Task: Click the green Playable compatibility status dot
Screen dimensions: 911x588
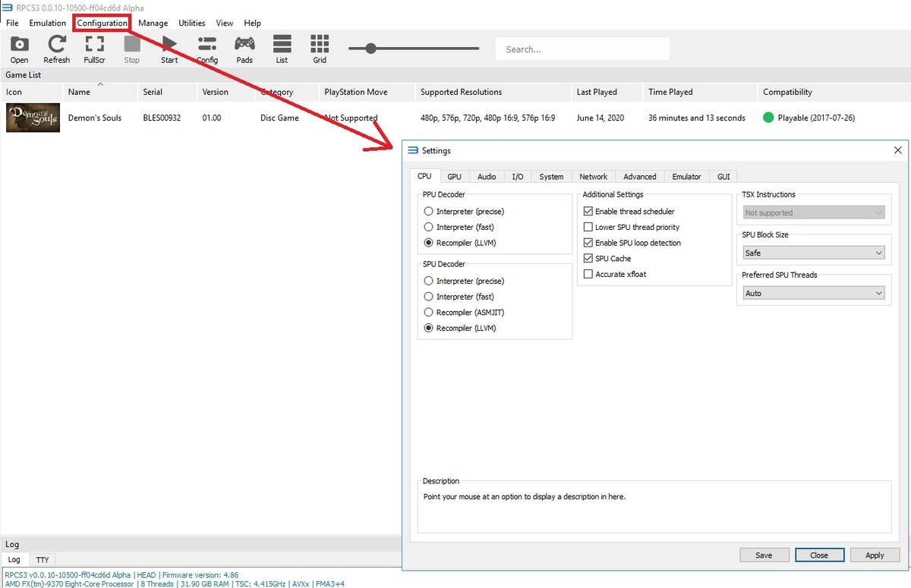Action: pyautogui.click(x=768, y=118)
